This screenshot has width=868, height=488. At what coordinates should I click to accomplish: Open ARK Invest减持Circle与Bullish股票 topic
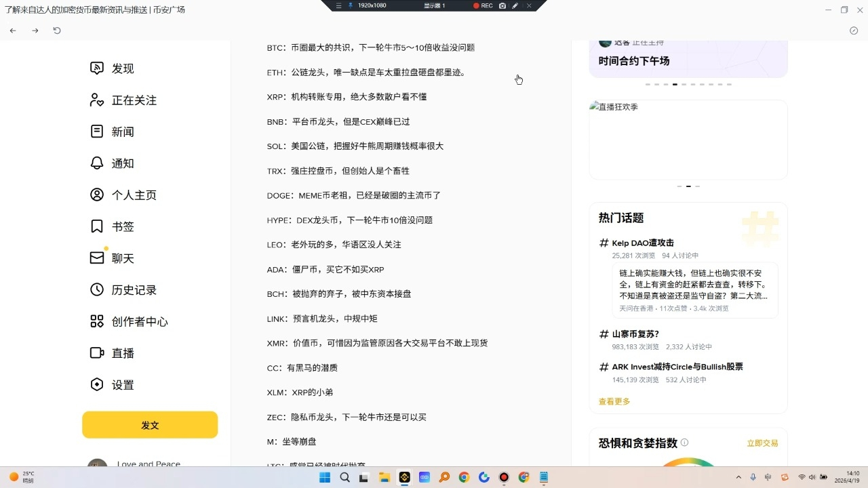pyautogui.click(x=677, y=367)
